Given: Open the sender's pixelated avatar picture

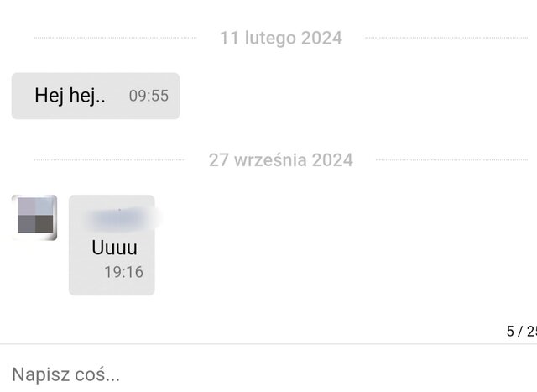Looking at the screenshot, I should tap(34, 217).
